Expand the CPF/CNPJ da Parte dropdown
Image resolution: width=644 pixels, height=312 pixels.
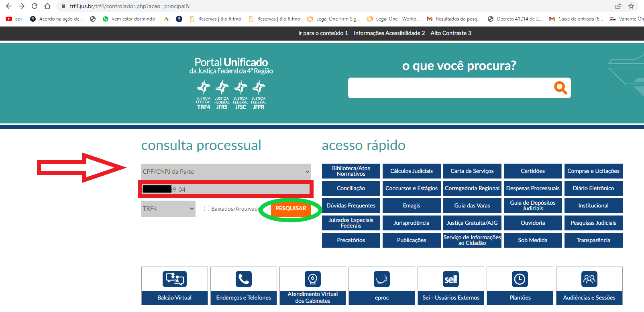coord(226,172)
